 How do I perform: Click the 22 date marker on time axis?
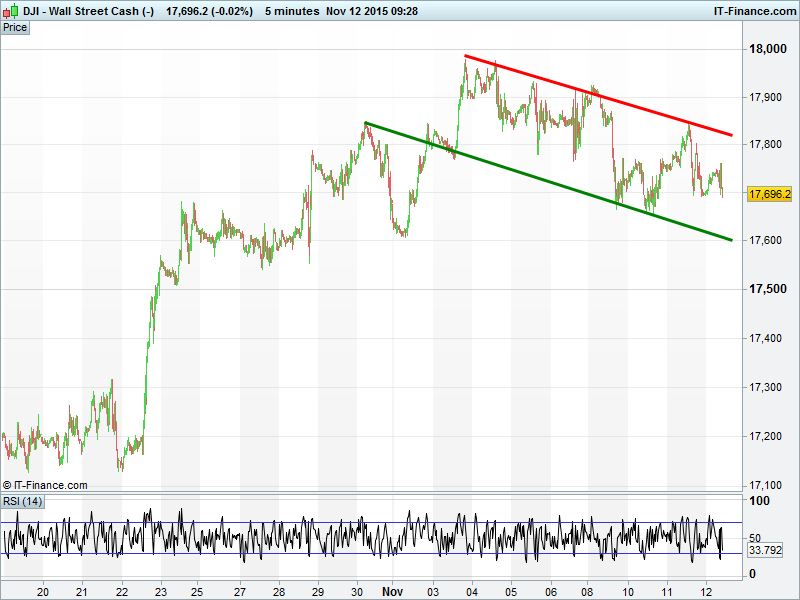click(122, 590)
